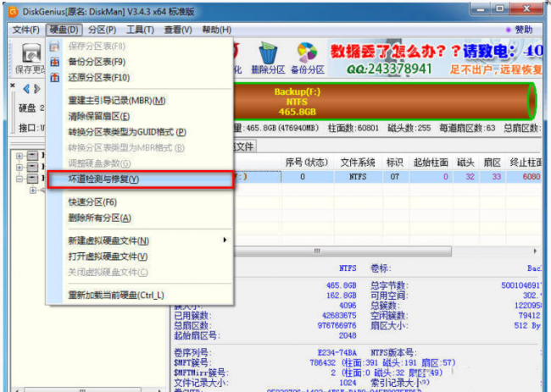Open the 帮助(H) menu
The width and height of the screenshot is (551, 392).
(x=217, y=30)
